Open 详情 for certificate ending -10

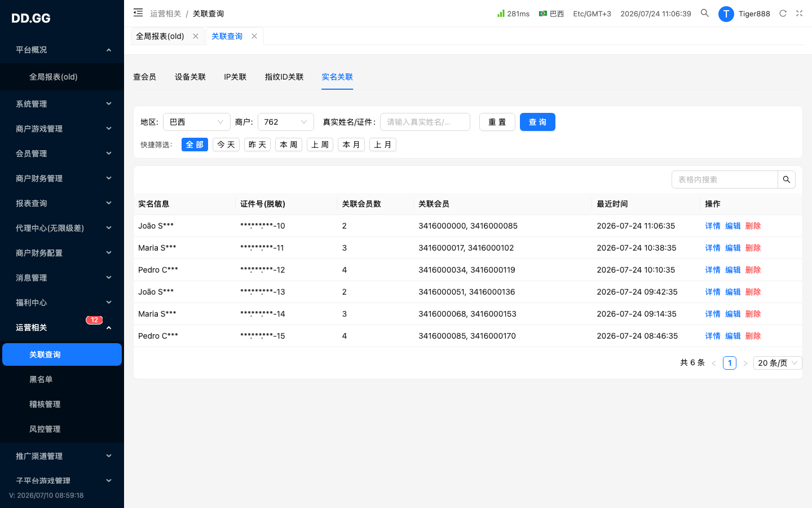(x=713, y=226)
